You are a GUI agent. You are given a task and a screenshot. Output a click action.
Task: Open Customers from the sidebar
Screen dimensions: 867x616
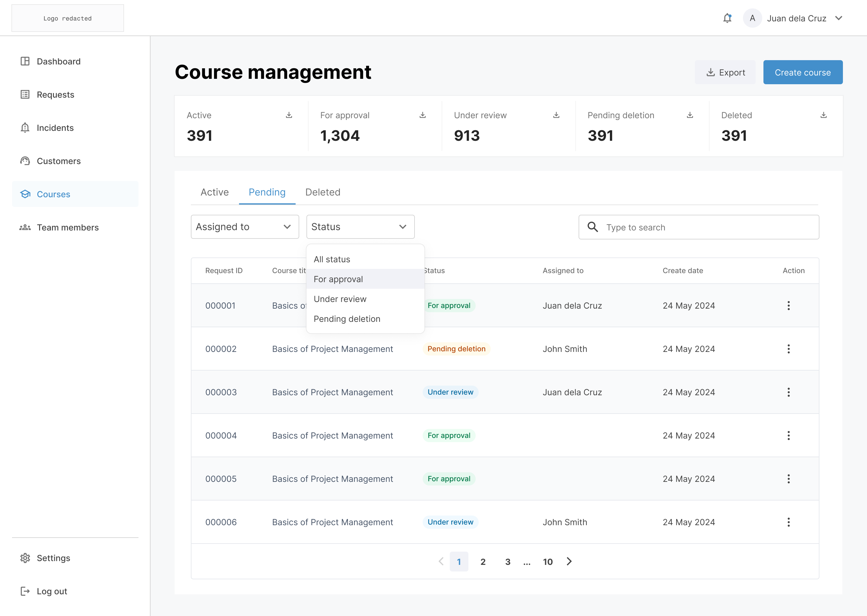[59, 161]
